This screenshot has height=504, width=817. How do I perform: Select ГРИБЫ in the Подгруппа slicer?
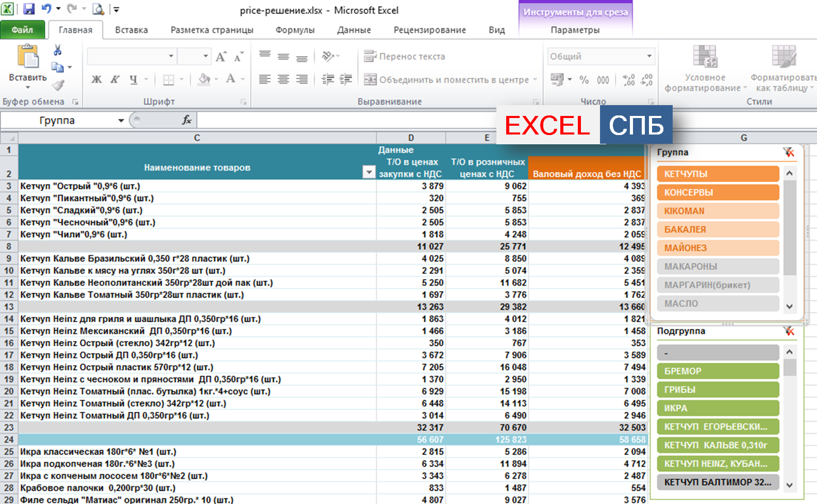pos(718,390)
